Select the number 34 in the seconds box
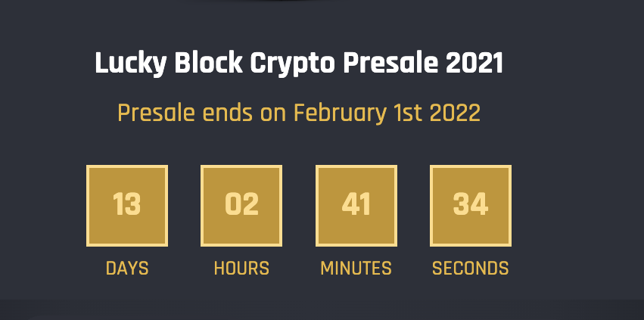This screenshot has width=644, height=320. click(x=471, y=204)
